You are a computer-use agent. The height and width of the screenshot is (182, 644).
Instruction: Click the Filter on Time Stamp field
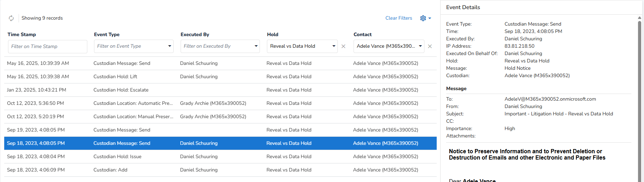point(47,47)
